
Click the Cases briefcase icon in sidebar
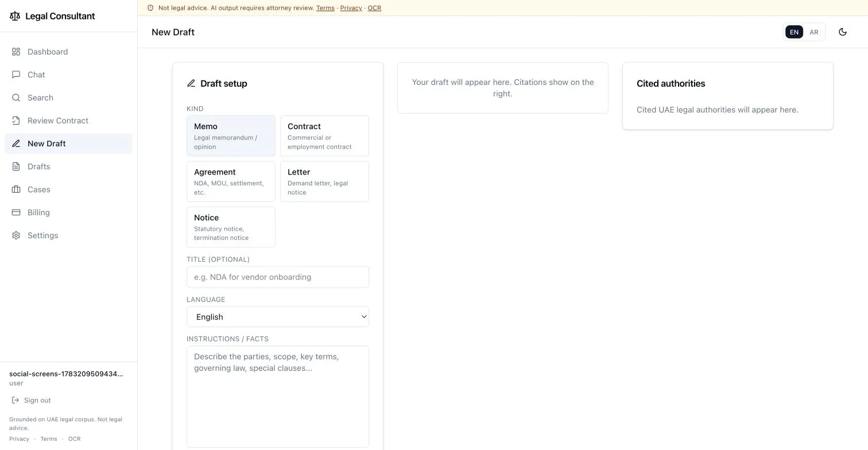(x=16, y=189)
